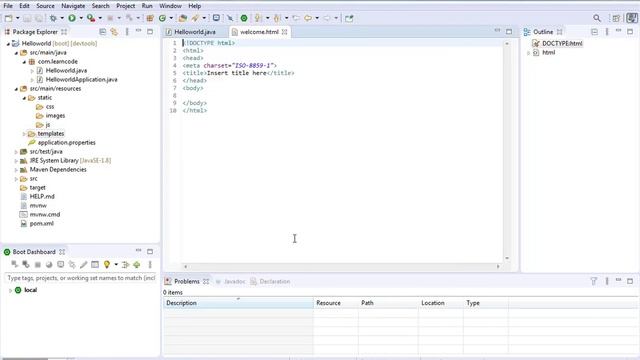The image size is (640, 360).
Task: Click the Description column header
Action: click(x=238, y=303)
